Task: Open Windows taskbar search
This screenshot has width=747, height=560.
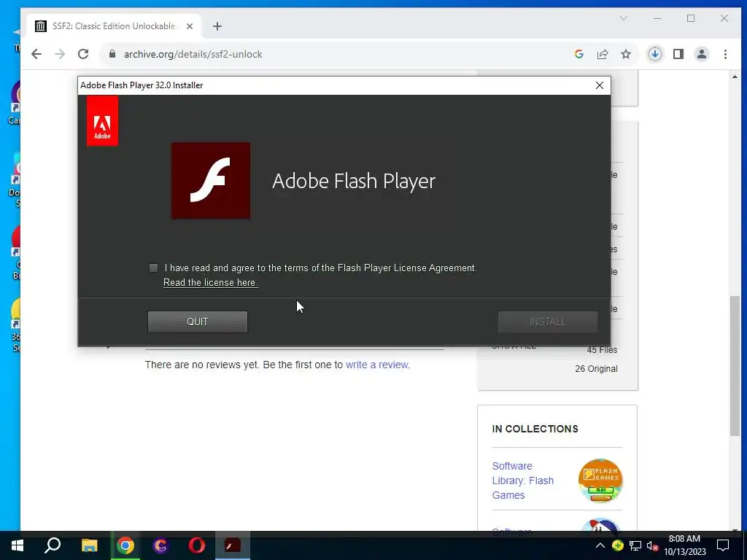Action: tap(53, 545)
